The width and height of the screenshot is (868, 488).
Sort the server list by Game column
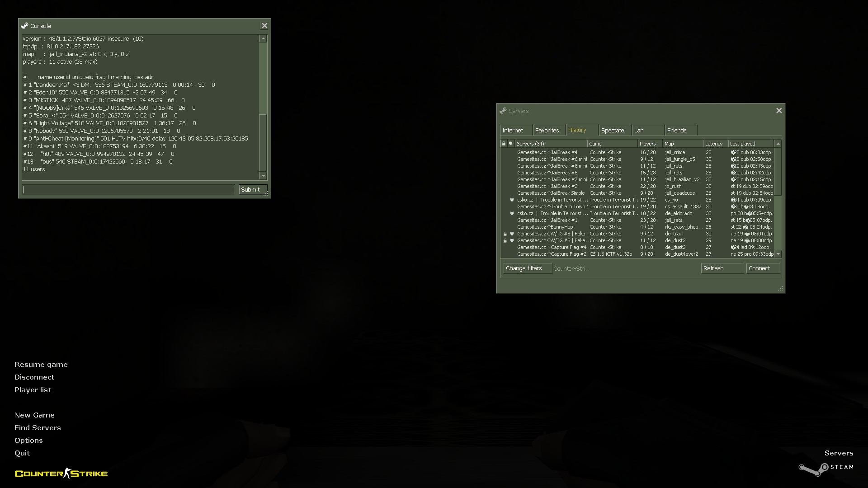click(x=613, y=144)
